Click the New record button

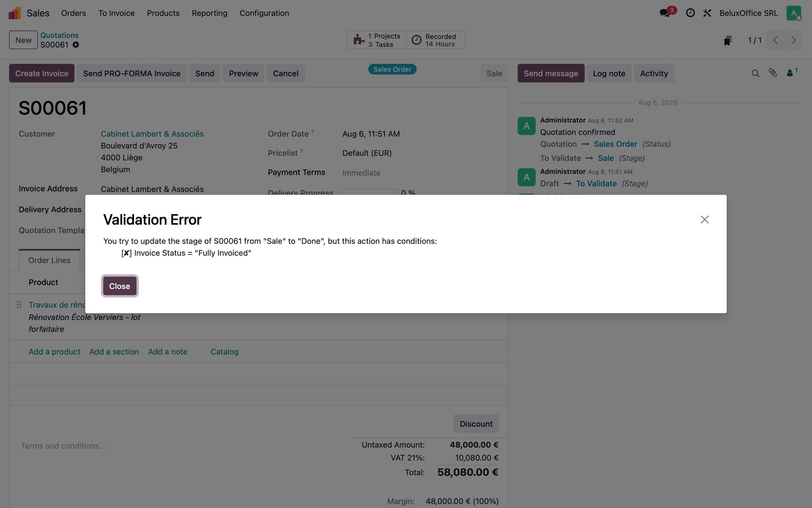[x=23, y=40]
